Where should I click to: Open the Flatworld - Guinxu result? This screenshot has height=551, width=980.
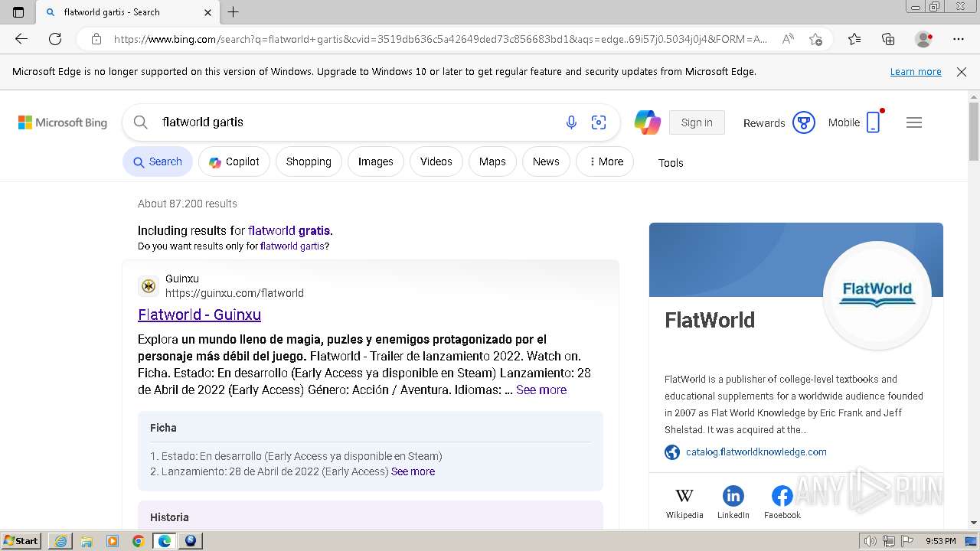(199, 315)
